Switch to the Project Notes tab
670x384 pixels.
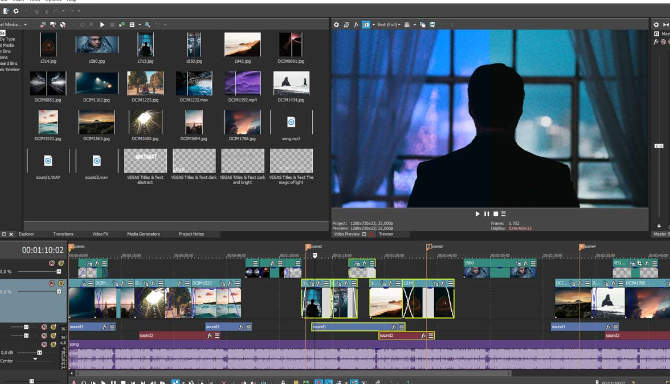click(191, 234)
